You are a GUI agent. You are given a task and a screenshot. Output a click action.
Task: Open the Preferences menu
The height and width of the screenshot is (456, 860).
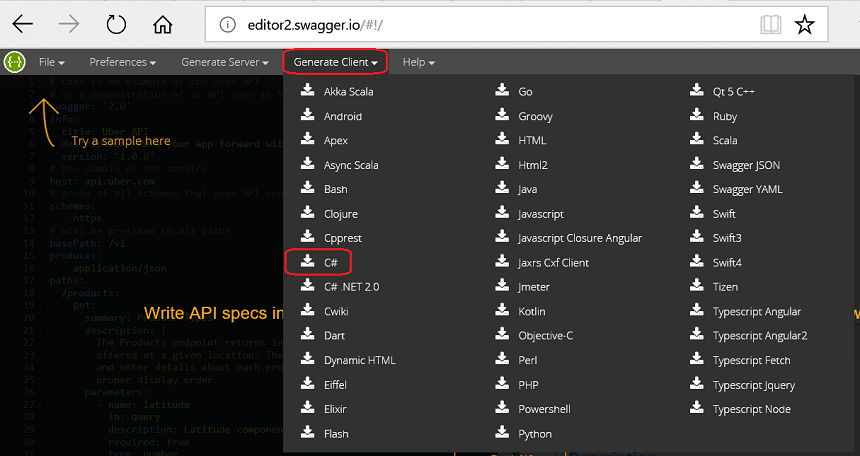(122, 63)
